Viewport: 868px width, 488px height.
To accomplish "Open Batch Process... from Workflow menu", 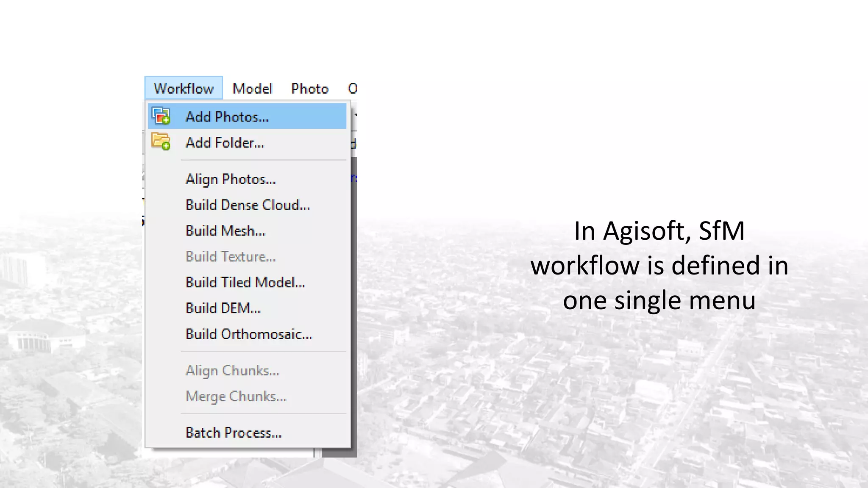I will pyautogui.click(x=247, y=433).
